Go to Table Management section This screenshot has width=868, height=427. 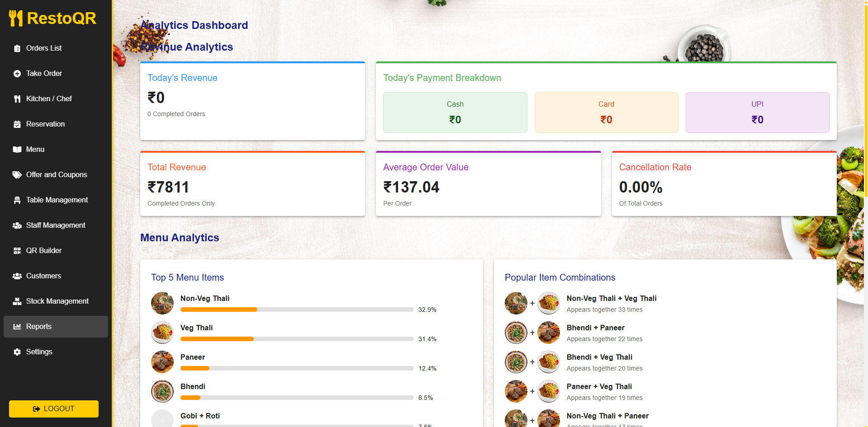point(57,200)
